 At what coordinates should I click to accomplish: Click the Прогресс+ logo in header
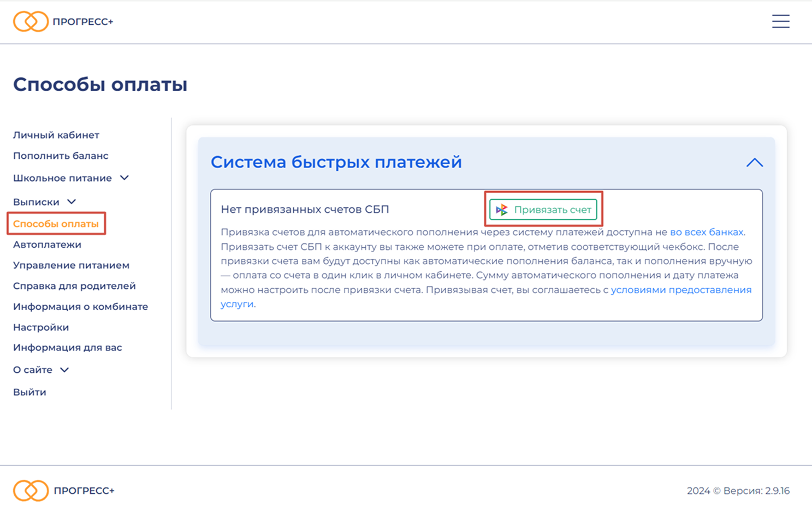tap(63, 22)
